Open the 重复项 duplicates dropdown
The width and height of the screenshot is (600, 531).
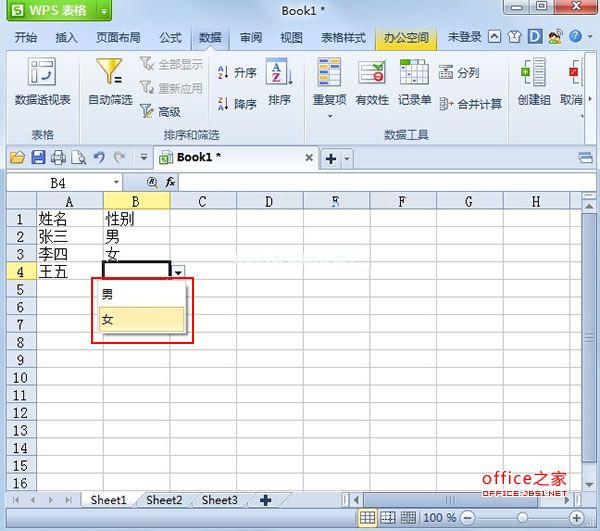click(x=329, y=85)
